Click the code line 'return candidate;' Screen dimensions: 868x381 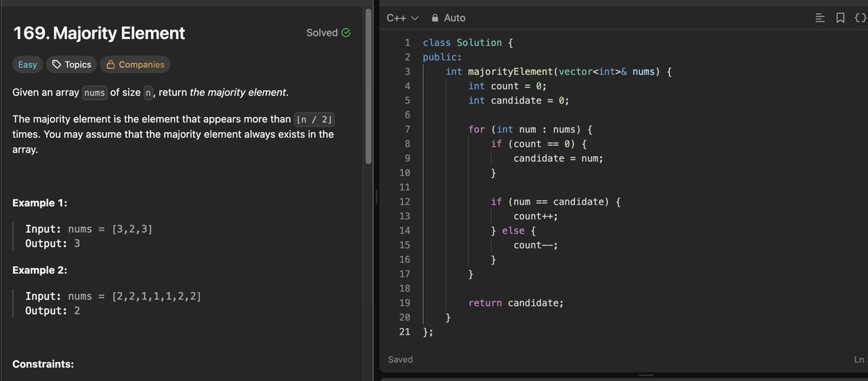coord(516,303)
